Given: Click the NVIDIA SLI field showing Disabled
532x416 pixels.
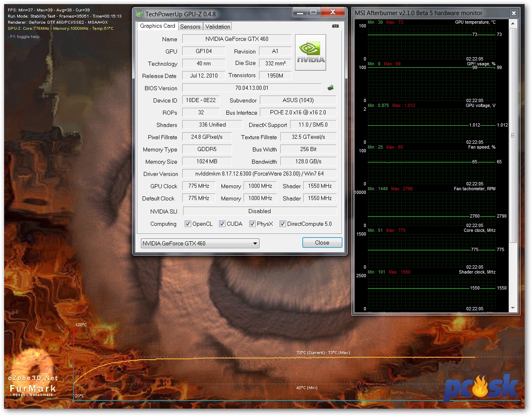Looking at the screenshot, I should (260, 211).
